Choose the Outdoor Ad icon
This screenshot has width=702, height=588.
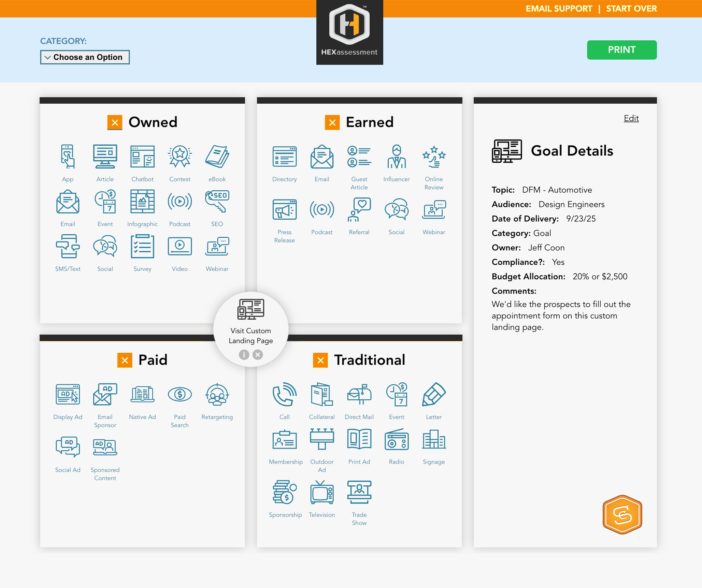[x=322, y=439]
